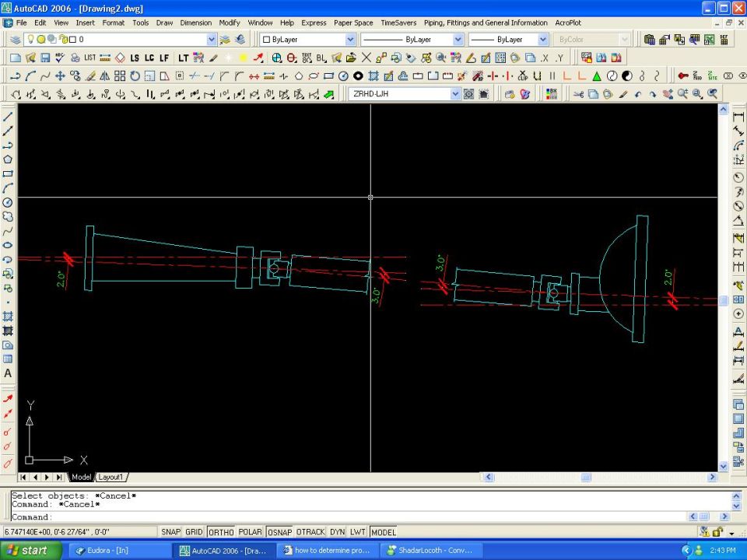Toggle DYN dynamic input
Viewport: 747px width, 560px height.
pyautogui.click(x=337, y=532)
